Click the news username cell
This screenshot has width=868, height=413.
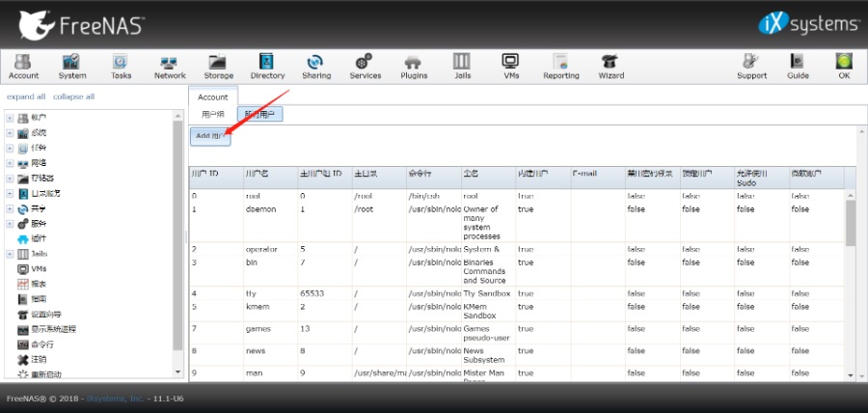pos(270,355)
